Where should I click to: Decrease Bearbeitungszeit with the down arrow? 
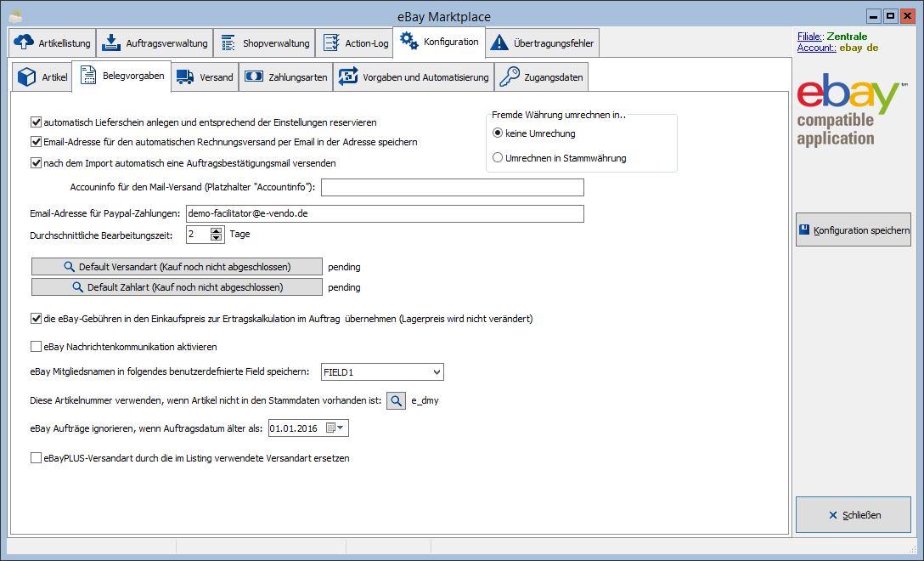click(217, 238)
